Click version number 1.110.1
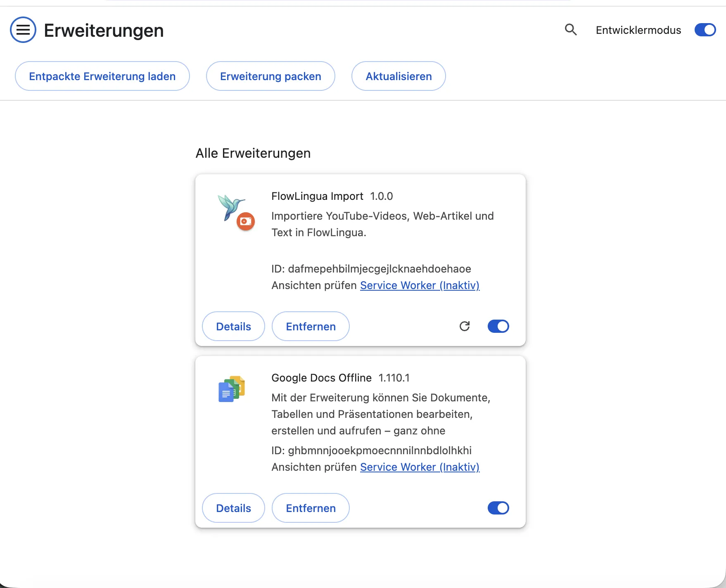The image size is (726, 588). tap(394, 378)
